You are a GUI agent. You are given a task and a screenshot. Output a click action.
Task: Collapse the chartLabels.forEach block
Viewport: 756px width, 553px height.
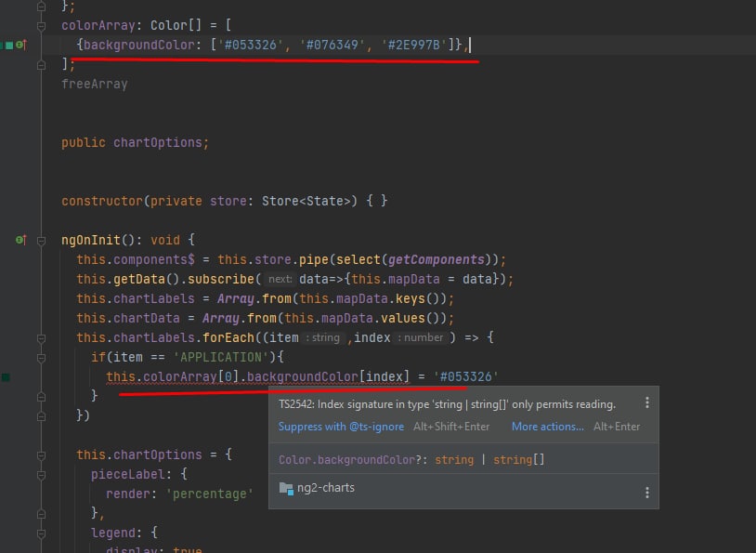(42, 338)
